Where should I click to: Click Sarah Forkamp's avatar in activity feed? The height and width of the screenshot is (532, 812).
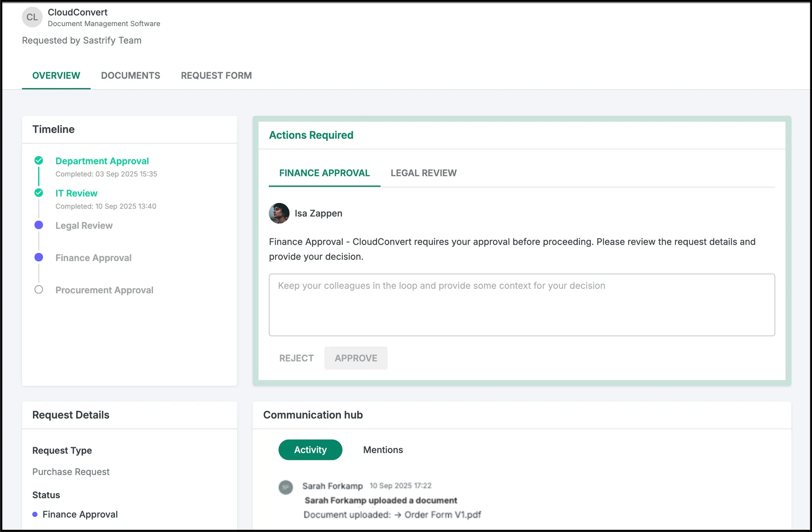[285, 487]
